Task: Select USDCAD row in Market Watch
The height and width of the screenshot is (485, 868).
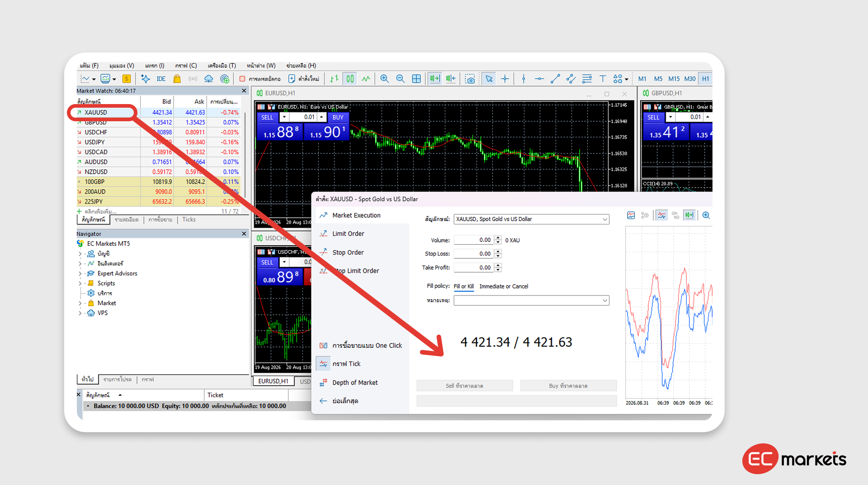Action: pos(158,152)
